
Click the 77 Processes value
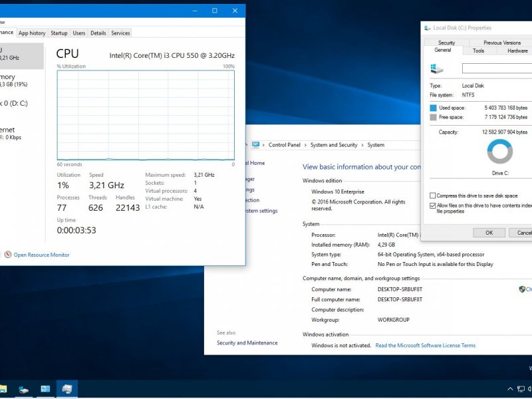[62, 207]
